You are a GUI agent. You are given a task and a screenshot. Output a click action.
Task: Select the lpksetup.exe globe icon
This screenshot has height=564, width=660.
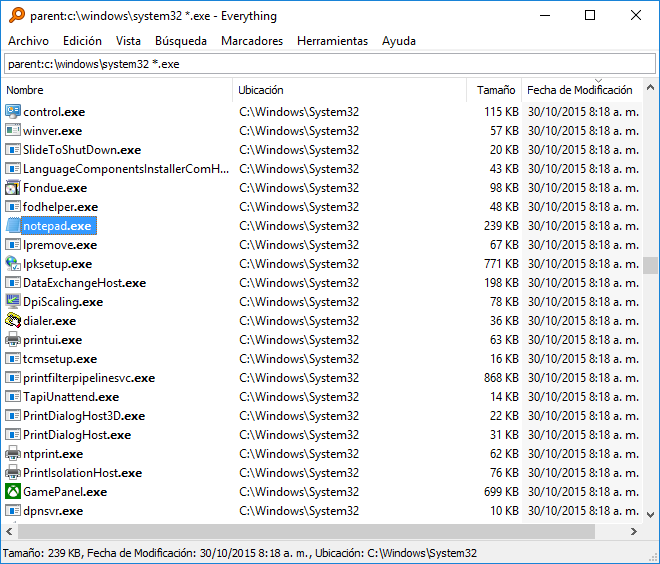[13, 263]
